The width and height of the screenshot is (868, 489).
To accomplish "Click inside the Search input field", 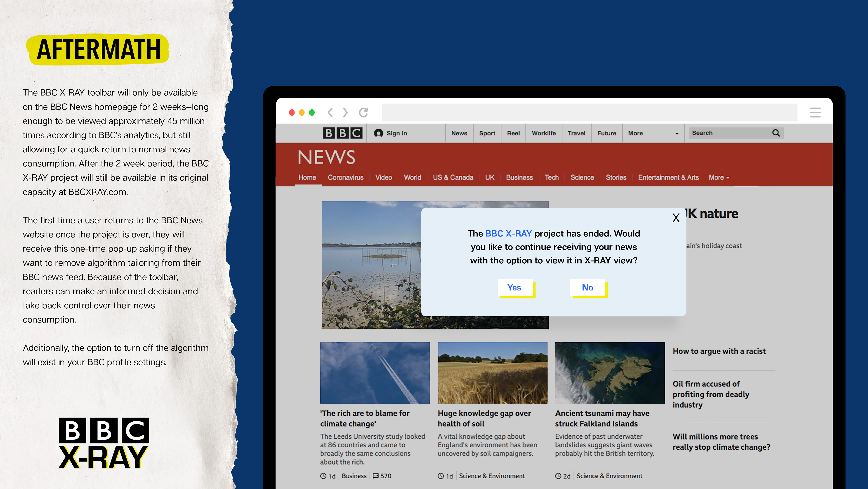I will (728, 133).
